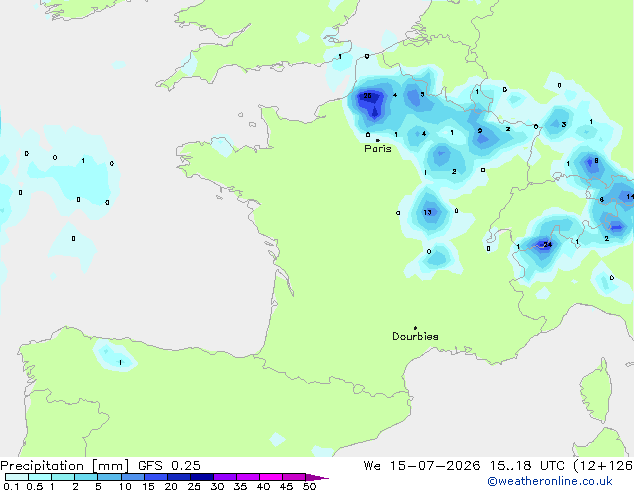Select the 15–20 mm legend swatch
The height and width of the screenshot is (490, 634).
pyautogui.click(x=156, y=477)
